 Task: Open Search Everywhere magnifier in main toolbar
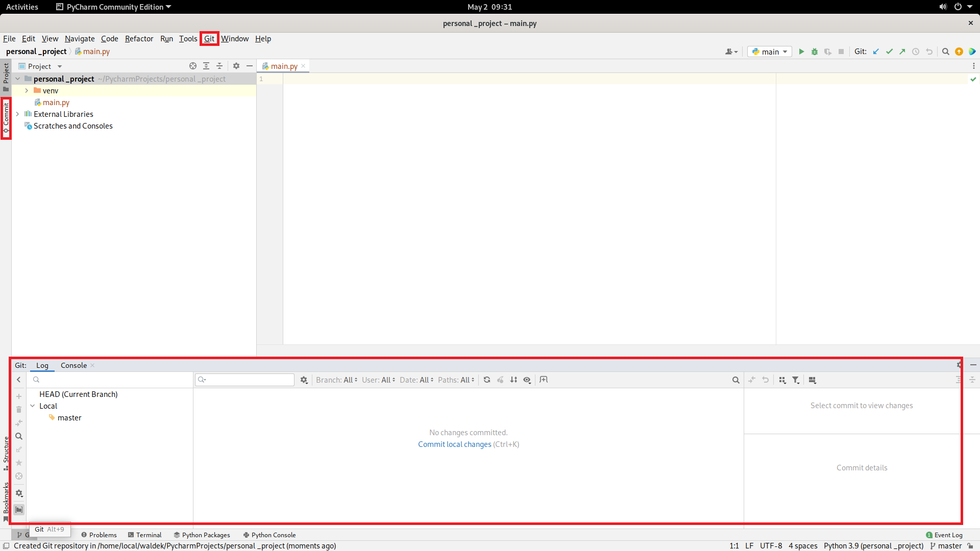946,52
